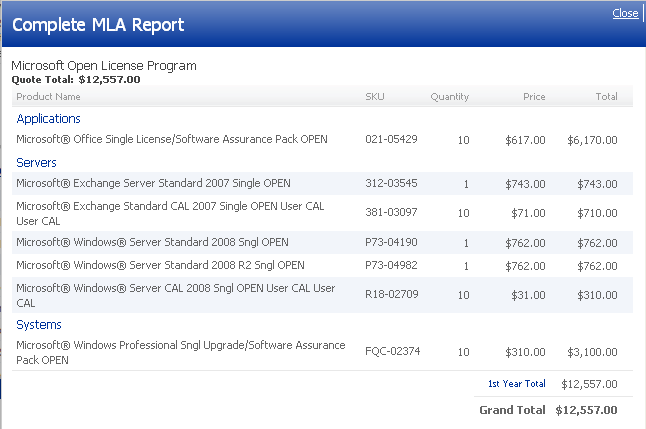Click SKU P73-04982
The height and width of the screenshot is (429, 646).
click(391, 265)
